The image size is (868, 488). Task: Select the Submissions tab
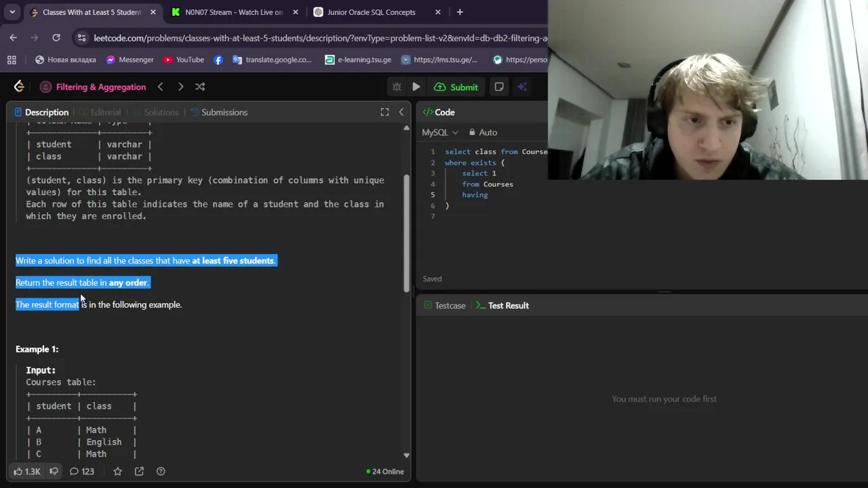(x=218, y=113)
